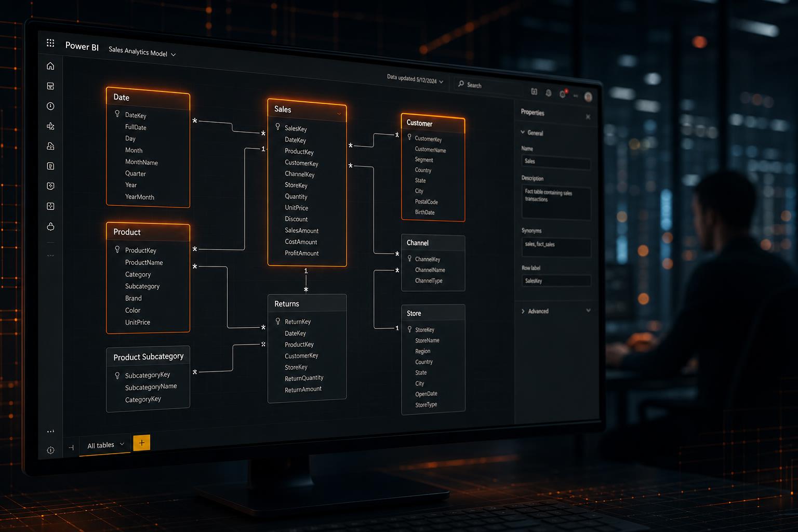798x532 pixels.
Task: Select the OpenDate field in Store table
Action: tap(426, 394)
